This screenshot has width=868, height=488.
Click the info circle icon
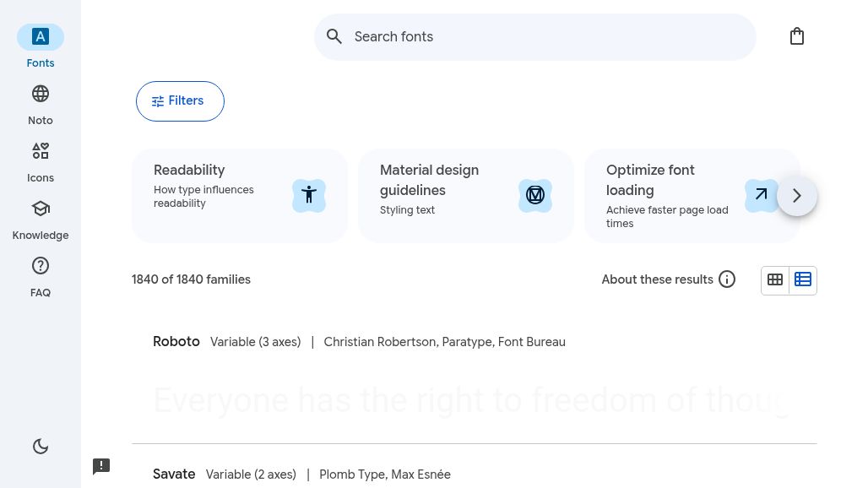727,279
